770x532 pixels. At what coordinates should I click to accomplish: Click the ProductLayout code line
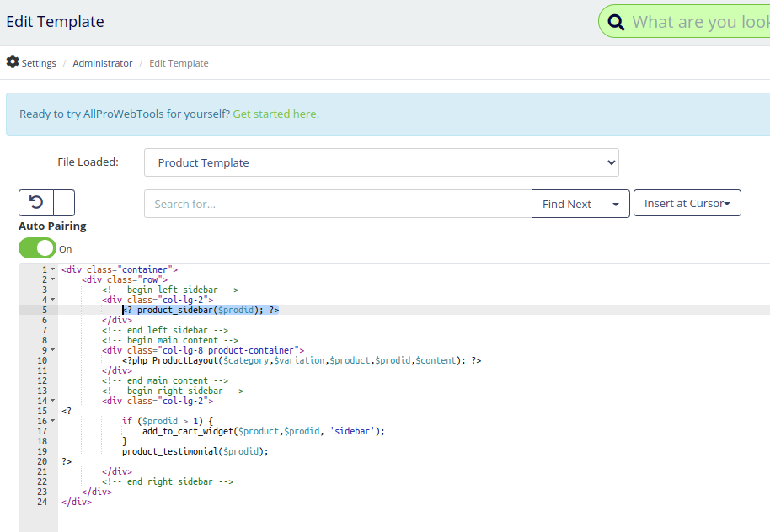coord(302,360)
